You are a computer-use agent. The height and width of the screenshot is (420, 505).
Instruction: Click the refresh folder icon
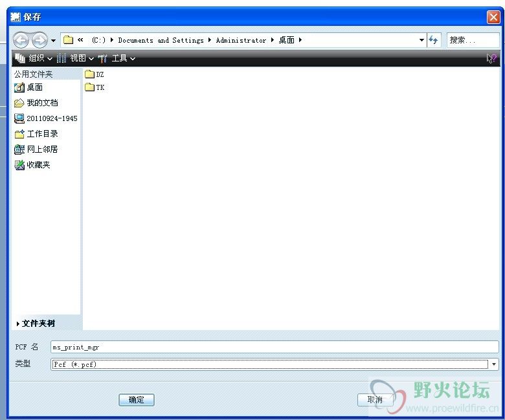[x=434, y=40]
